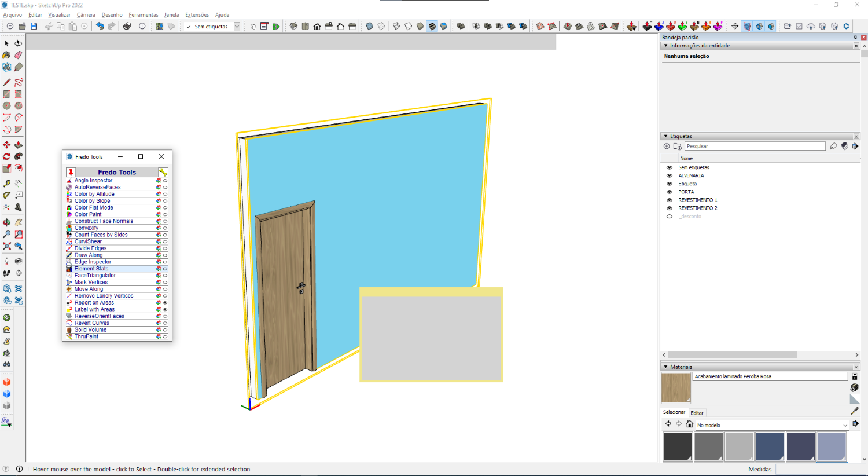The height and width of the screenshot is (476, 868).
Task: Open the Run Extension green play icon
Action: click(x=277, y=26)
